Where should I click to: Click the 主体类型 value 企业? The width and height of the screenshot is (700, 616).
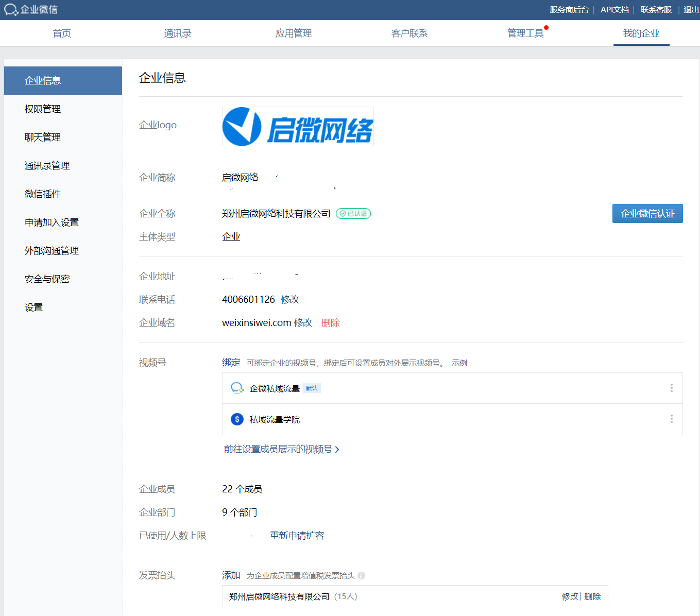[231, 236]
